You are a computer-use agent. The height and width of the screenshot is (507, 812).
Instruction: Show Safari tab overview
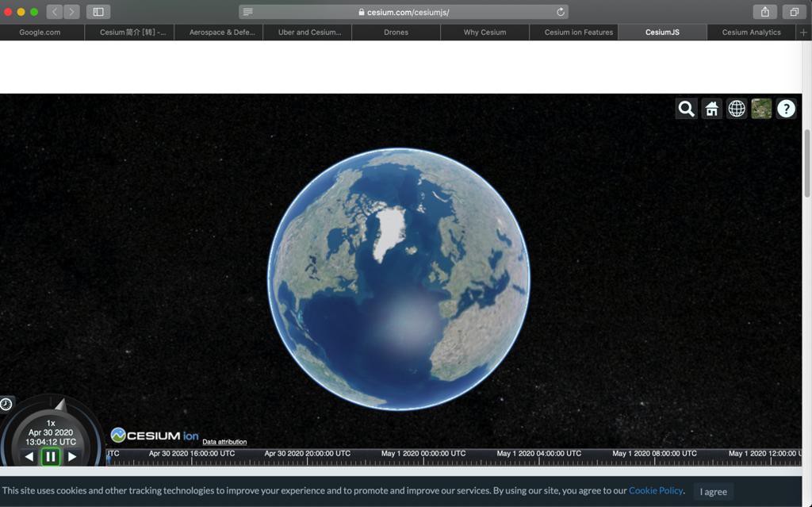pos(794,11)
